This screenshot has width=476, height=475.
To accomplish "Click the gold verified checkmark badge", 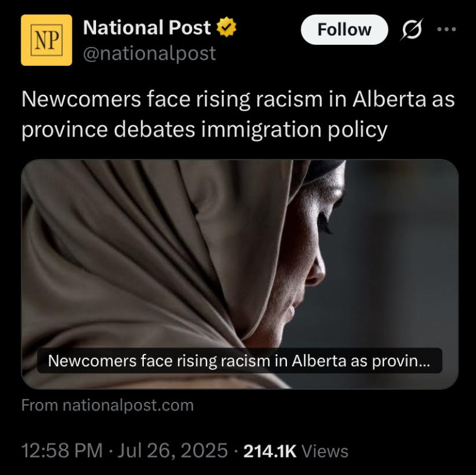I will pyautogui.click(x=227, y=27).
